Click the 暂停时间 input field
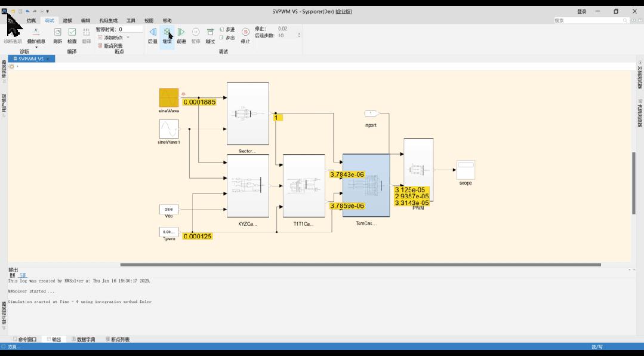 (x=130, y=29)
